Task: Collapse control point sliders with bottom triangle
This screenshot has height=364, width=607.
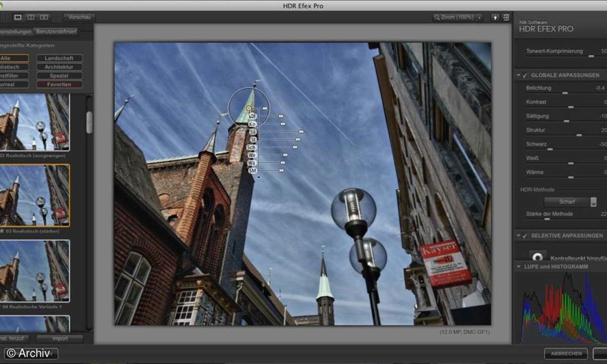Action: tap(258, 177)
